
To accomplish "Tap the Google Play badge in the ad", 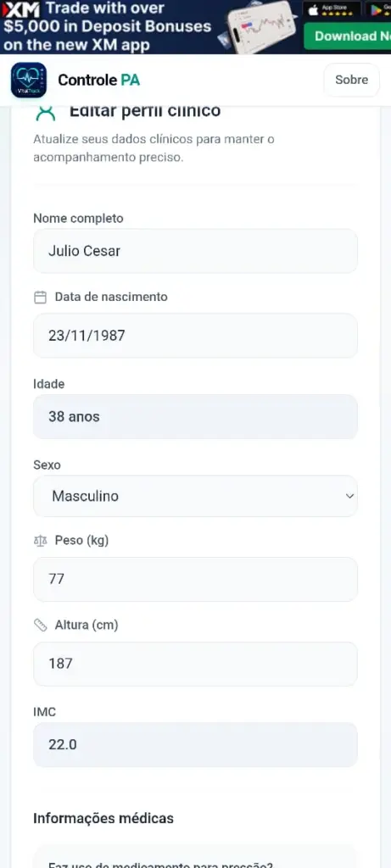I will [x=378, y=9].
